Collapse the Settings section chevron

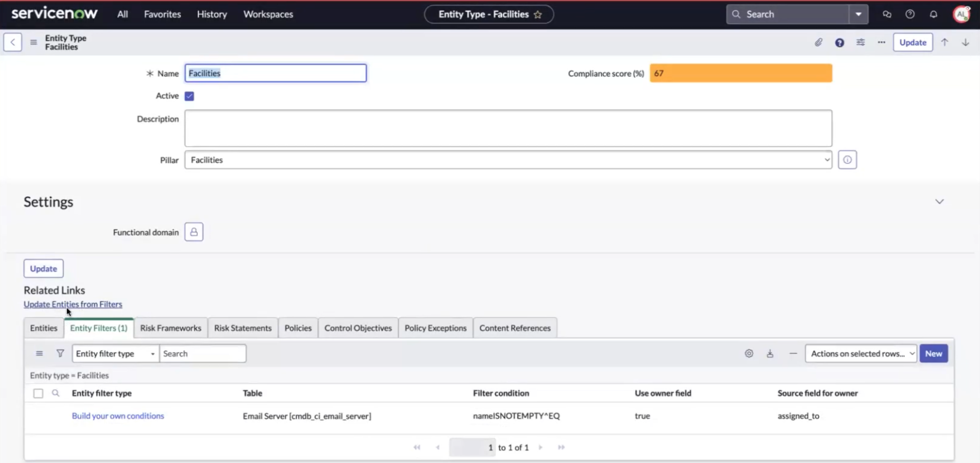(x=939, y=201)
